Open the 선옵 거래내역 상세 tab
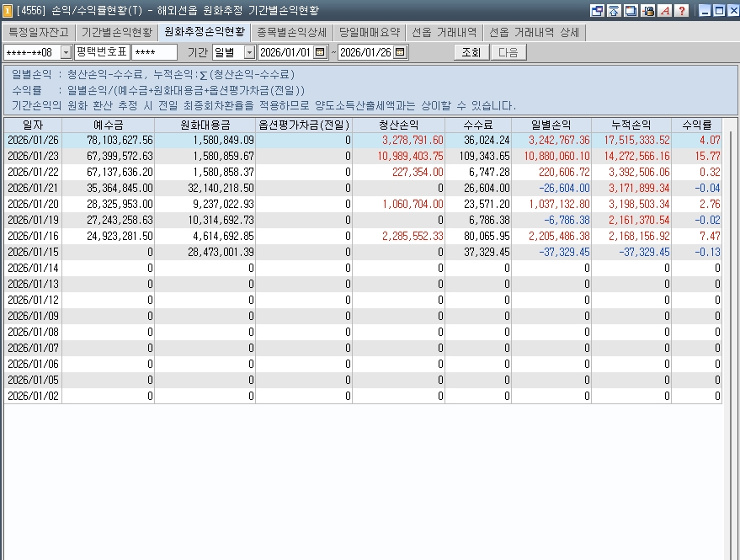Image resolution: width=740 pixels, height=560 pixels. 534,32
